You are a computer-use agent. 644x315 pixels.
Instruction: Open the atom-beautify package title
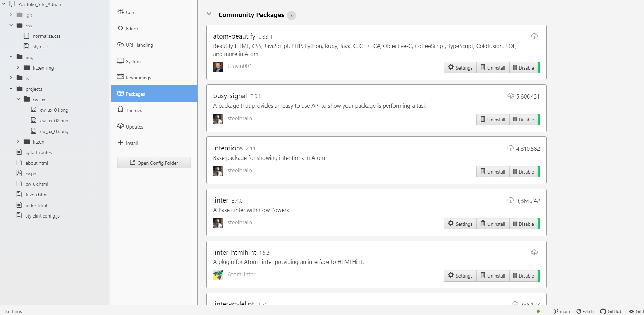234,36
